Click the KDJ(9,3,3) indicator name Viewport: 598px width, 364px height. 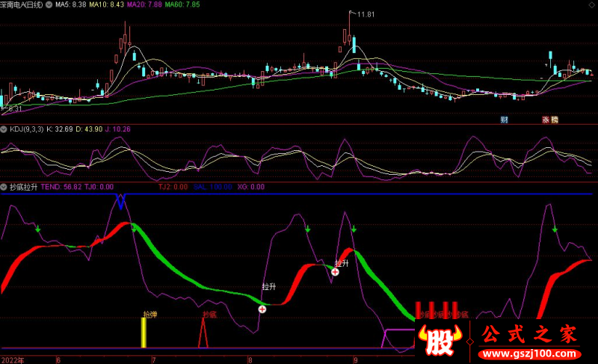pos(27,129)
